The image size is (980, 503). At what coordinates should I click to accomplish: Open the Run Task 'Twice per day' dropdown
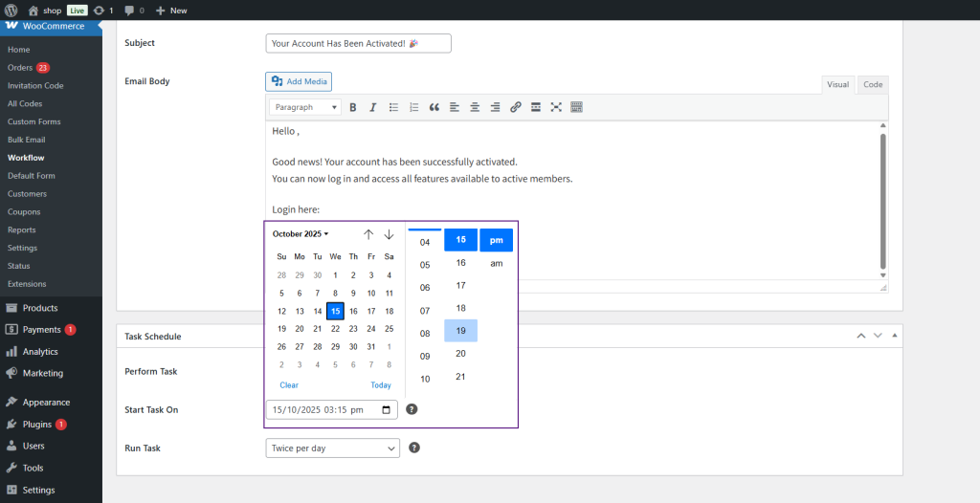point(332,448)
